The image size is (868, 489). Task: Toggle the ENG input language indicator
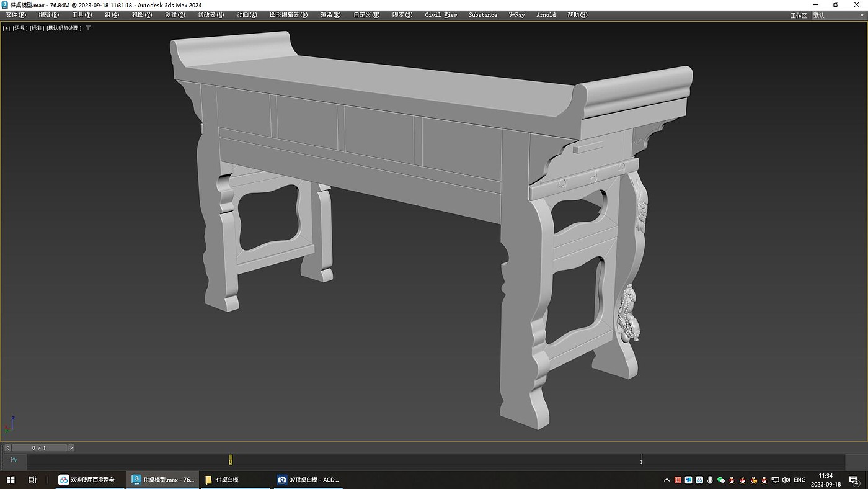[x=800, y=480]
